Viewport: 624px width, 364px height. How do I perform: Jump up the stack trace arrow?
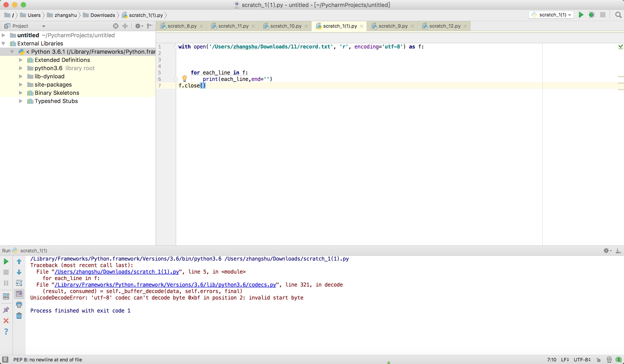19,261
